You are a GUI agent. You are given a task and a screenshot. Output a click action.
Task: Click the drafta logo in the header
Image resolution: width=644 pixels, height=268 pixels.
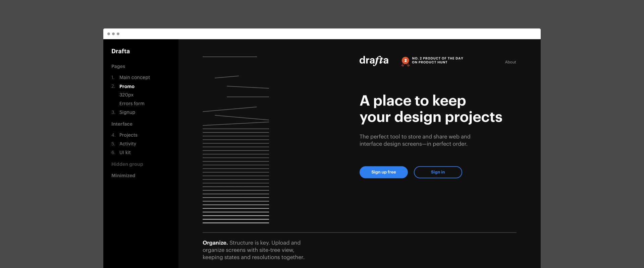point(374,61)
